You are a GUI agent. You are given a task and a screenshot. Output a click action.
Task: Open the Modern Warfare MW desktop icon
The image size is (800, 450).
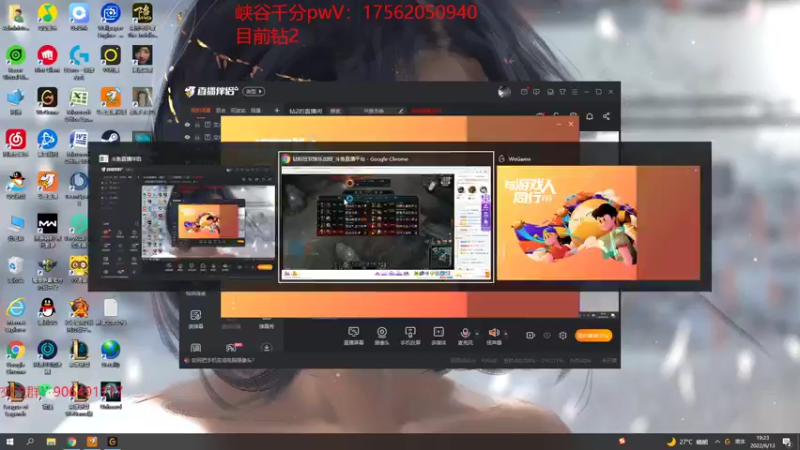47,230
